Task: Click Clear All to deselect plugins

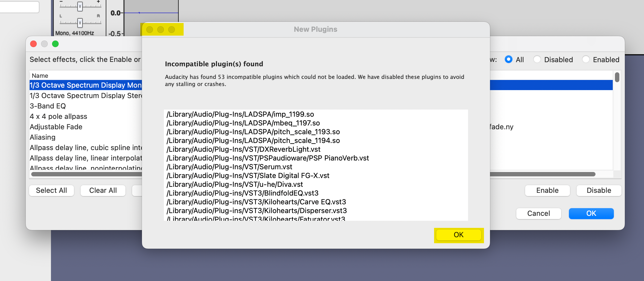Action: click(103, 190)
